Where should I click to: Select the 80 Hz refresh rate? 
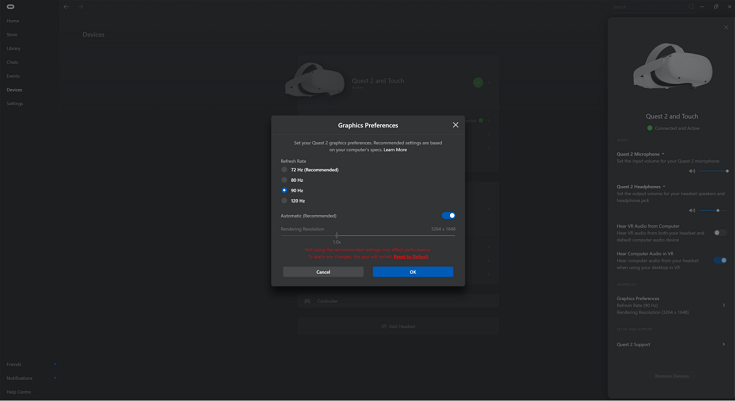pos(285,180)
